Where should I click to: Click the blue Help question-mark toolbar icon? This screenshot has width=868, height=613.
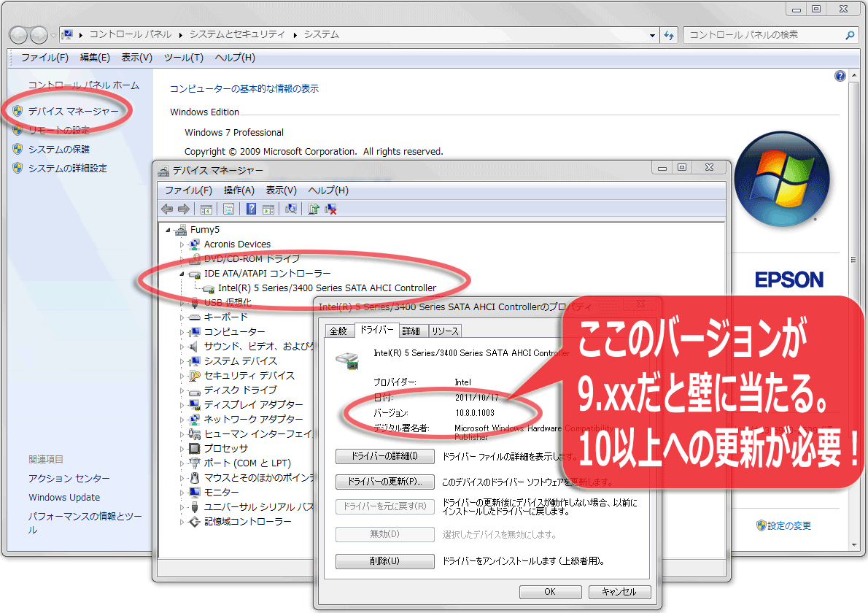[252, 209]
